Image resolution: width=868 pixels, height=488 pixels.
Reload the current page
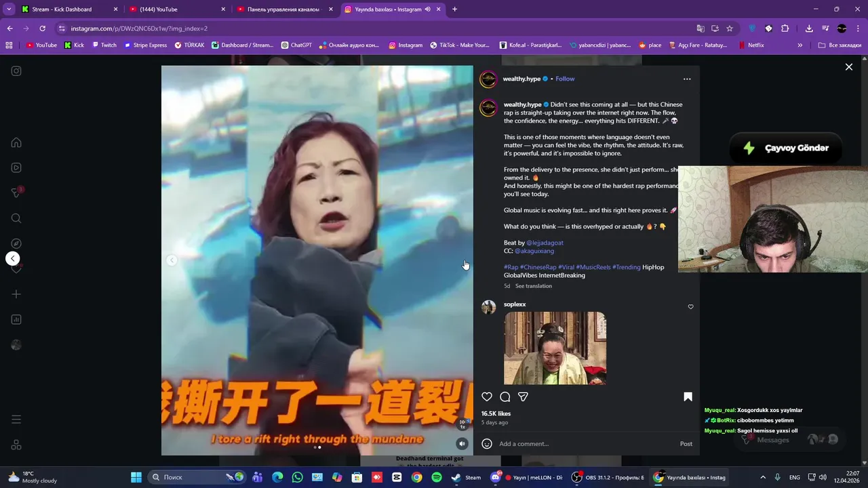[x=42, y=28]
